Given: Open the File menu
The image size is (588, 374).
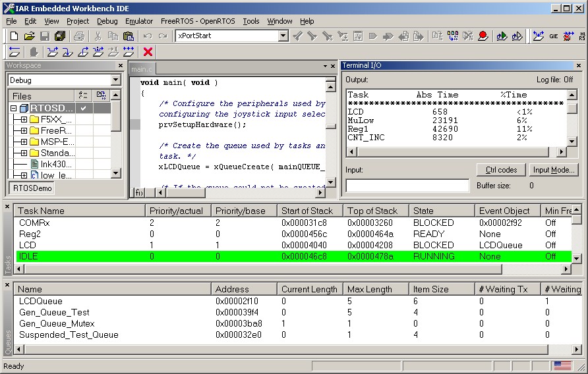Looking at the screenshot, I should (x=11, y=21).
